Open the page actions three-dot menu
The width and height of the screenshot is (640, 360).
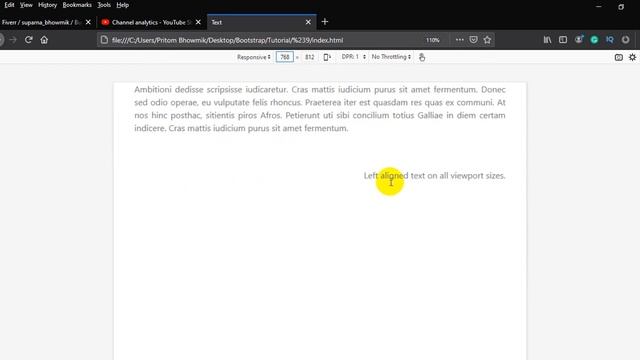(460, 40)
